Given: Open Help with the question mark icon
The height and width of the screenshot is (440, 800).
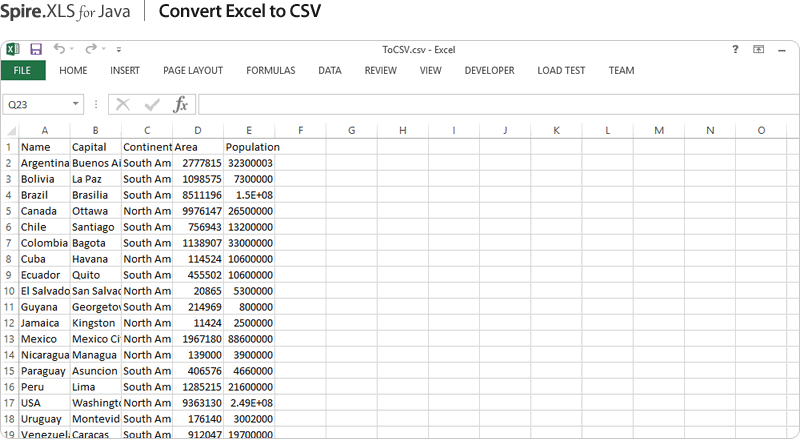Looking at the screenshot, I should point(735,49).
